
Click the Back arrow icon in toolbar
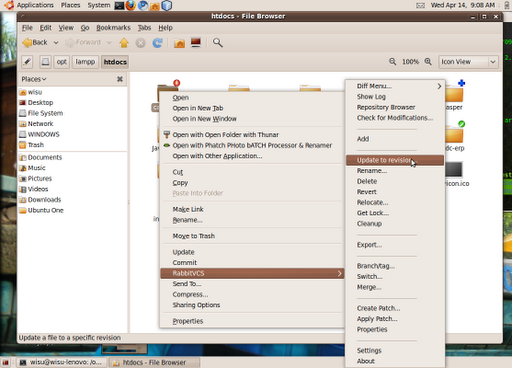(27, 43)
